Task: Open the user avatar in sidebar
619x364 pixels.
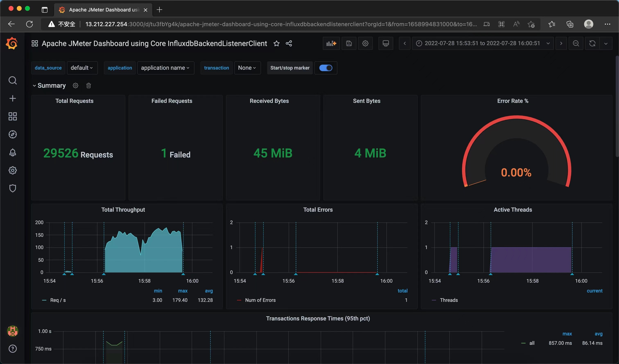Action: [12, 331]
